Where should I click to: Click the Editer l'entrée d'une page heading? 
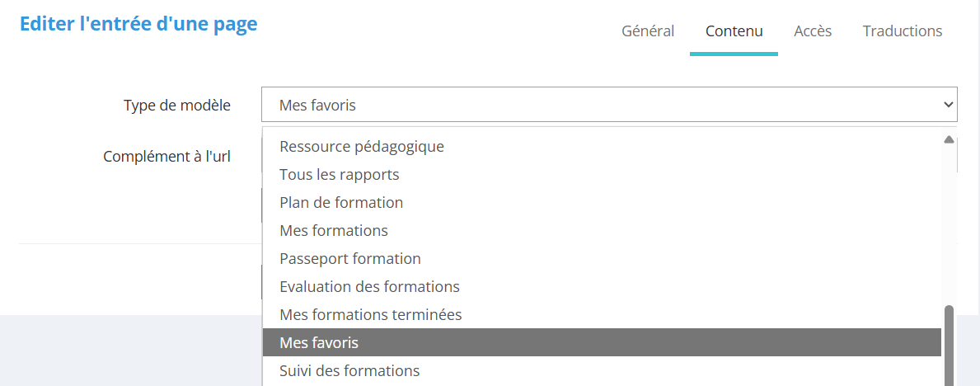[x=138, y=25]
